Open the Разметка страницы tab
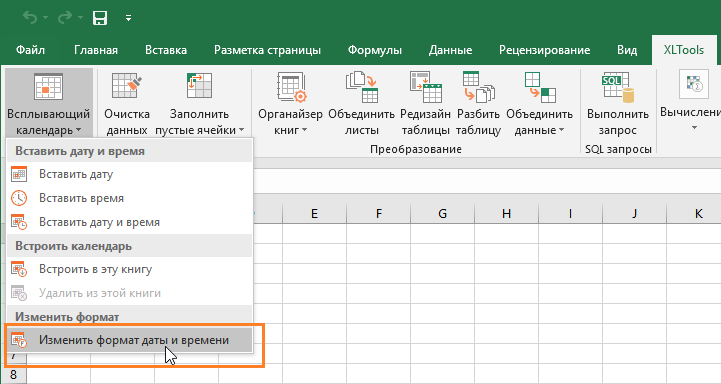 tap(267, 50)
